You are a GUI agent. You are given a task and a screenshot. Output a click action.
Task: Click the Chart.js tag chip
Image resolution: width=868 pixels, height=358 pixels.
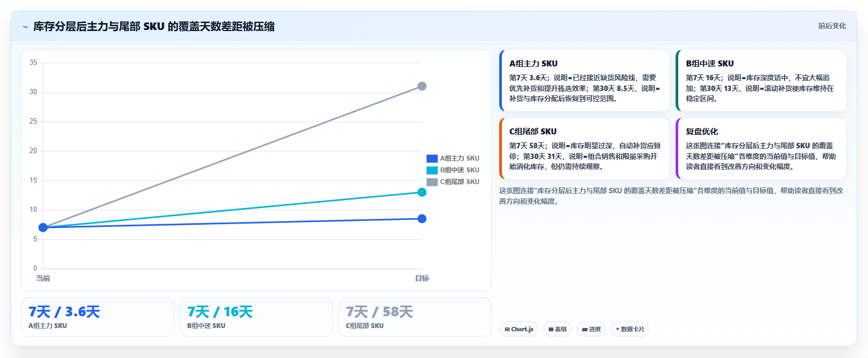click(x=519, y=329)
